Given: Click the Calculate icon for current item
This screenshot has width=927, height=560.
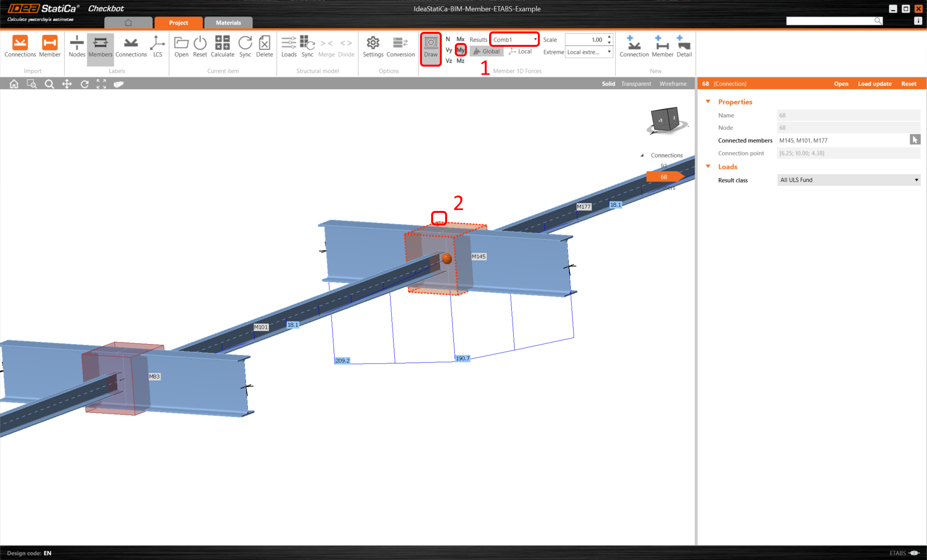Looking at the screenshot, I should click(x=222, y=46).
